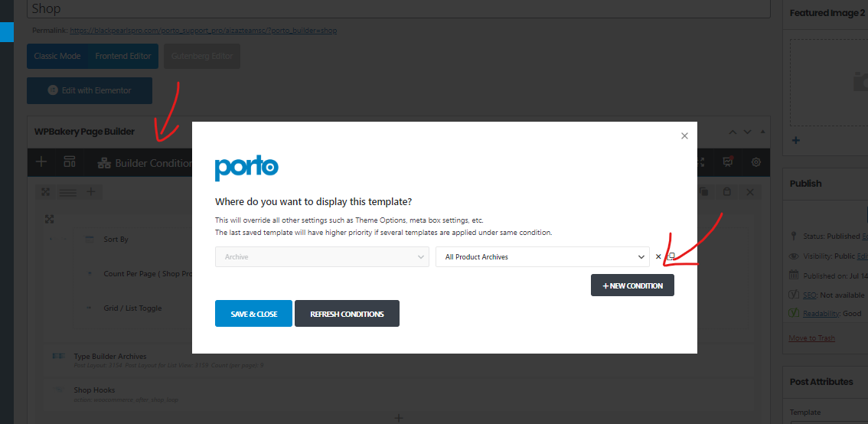Viewport: 868px width, 424px height.
Task: Click the Type Builder Archives icon
Action: click(59, 356)
